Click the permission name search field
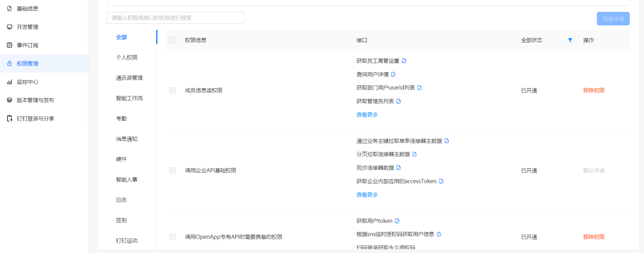This screenshot has width=644, height=253. (x=175, y=18)
